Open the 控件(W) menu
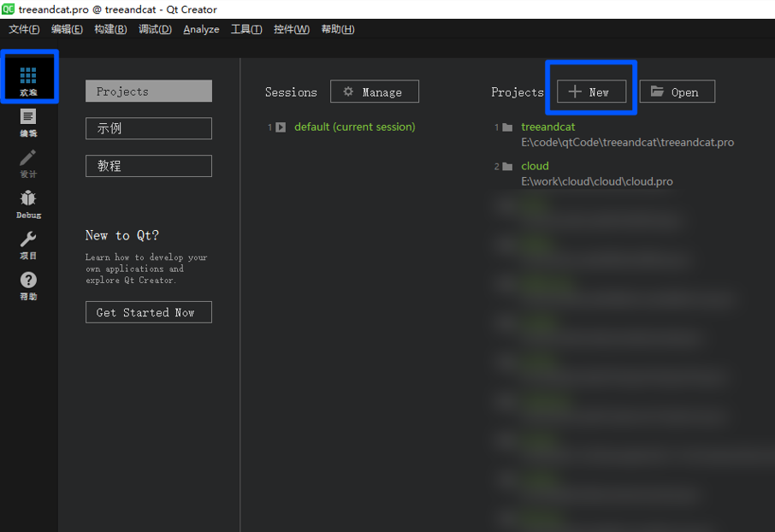This screenshot has width=775, height=532. coord(292,29)
